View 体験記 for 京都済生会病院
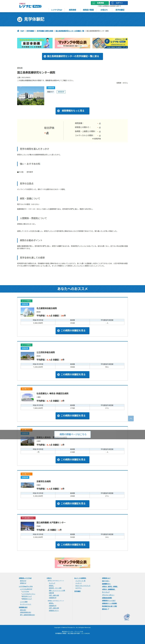This screenshot has width=145, height=644. (x=72, y=504)
